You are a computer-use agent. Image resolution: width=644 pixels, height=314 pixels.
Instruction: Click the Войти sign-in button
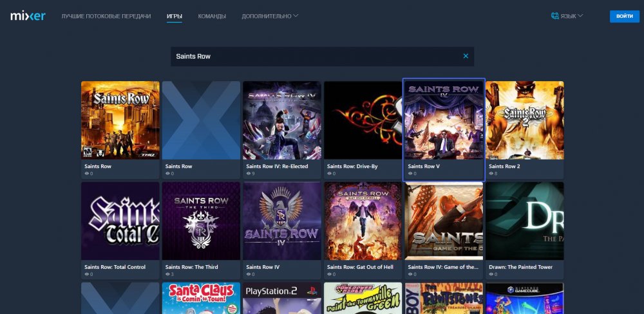coord(624,17)
